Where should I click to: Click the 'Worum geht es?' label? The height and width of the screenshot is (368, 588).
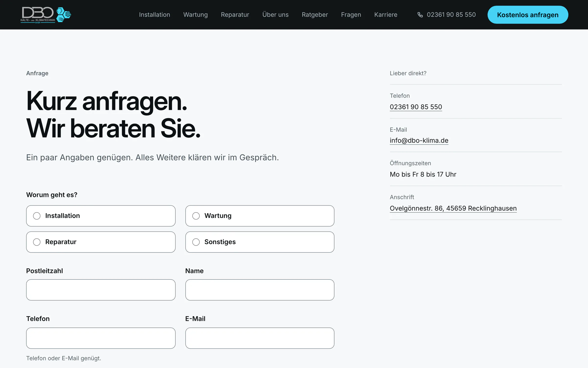52,195
